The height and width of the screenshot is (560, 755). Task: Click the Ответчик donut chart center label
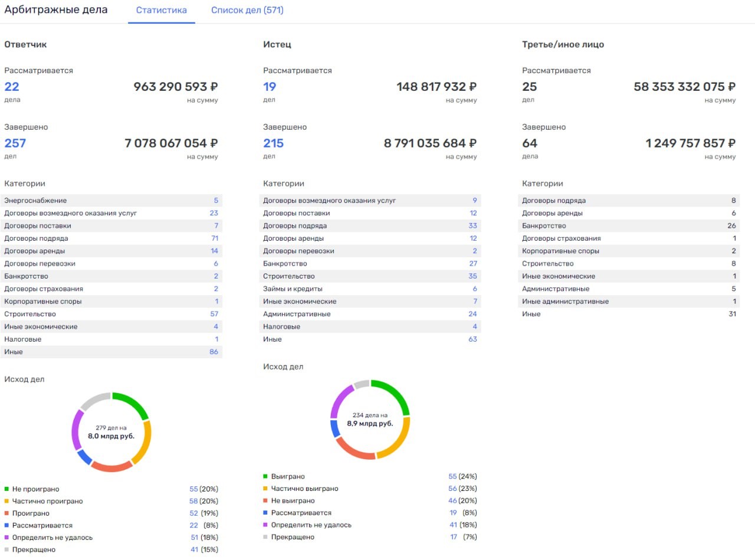pos(111,432)
